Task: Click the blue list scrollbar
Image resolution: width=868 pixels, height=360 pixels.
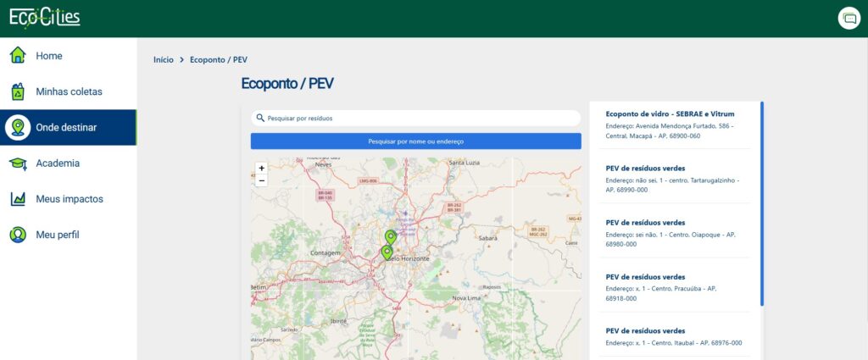Action: [761, 203]
